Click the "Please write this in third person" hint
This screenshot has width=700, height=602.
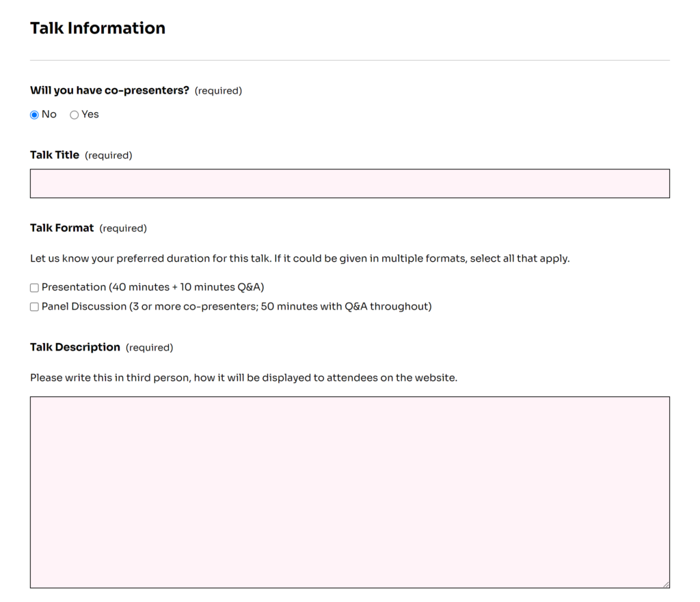[x=243, y=378]
